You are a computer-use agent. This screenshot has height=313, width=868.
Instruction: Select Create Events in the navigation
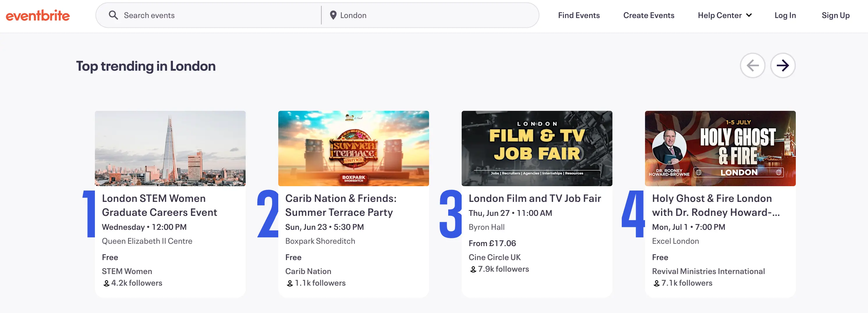pyautogui.click(x=649, y=15)
